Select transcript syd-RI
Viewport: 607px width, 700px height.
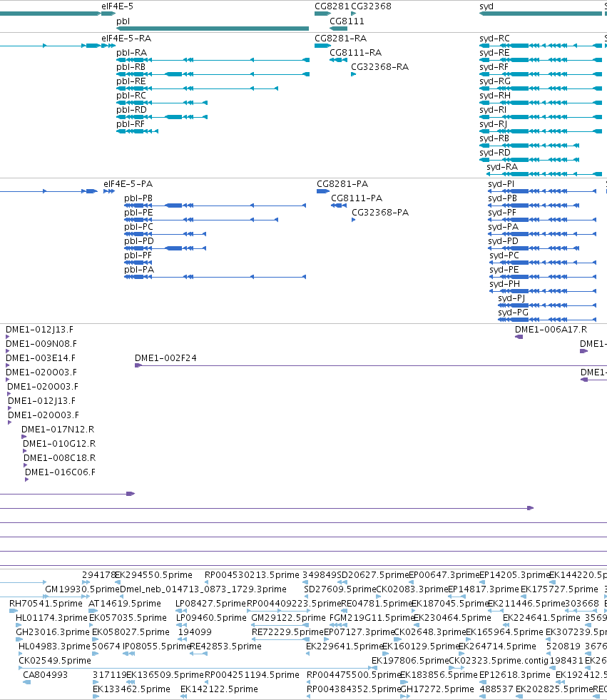(541, 117)
